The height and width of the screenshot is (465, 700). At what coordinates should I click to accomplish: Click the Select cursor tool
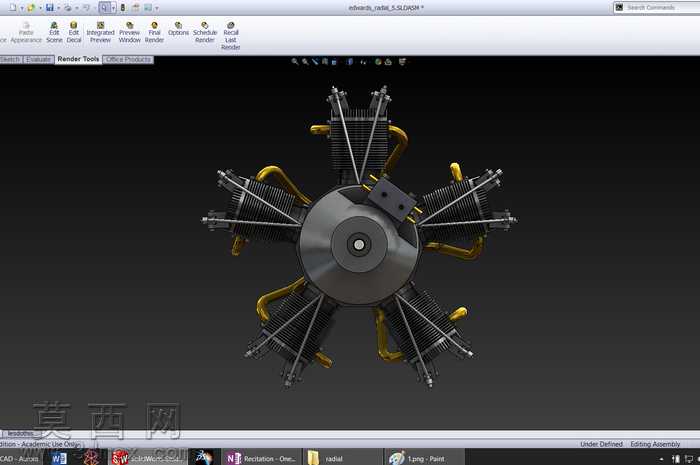(x=104, y=8)
